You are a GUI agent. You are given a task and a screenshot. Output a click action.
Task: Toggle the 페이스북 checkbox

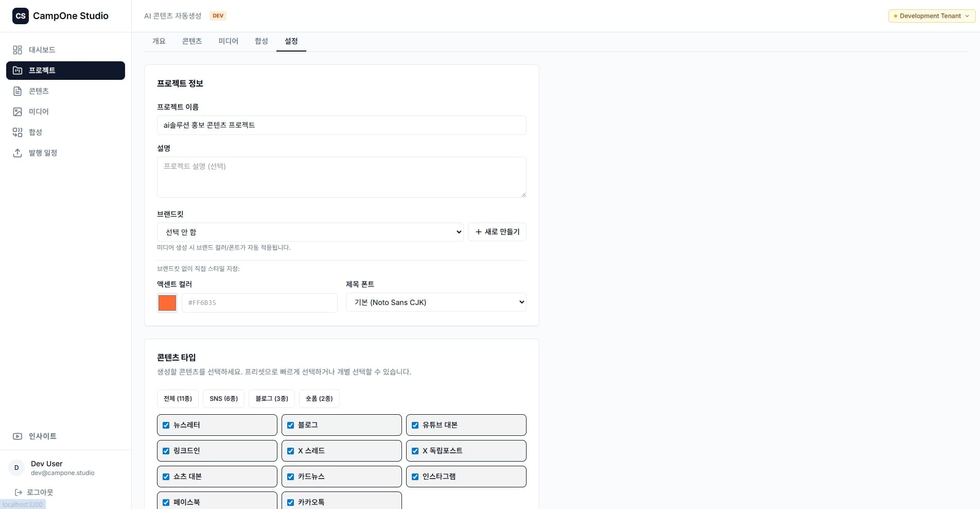166,503
